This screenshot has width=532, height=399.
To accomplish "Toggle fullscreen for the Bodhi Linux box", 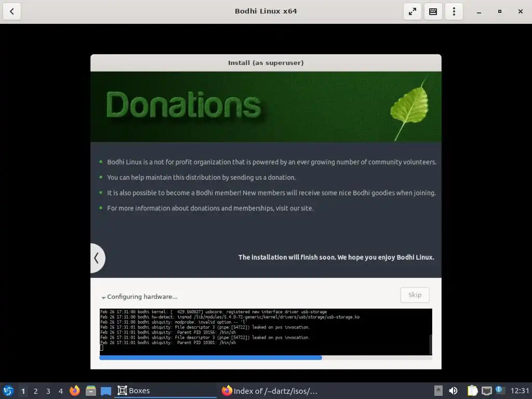I will 412,11.
